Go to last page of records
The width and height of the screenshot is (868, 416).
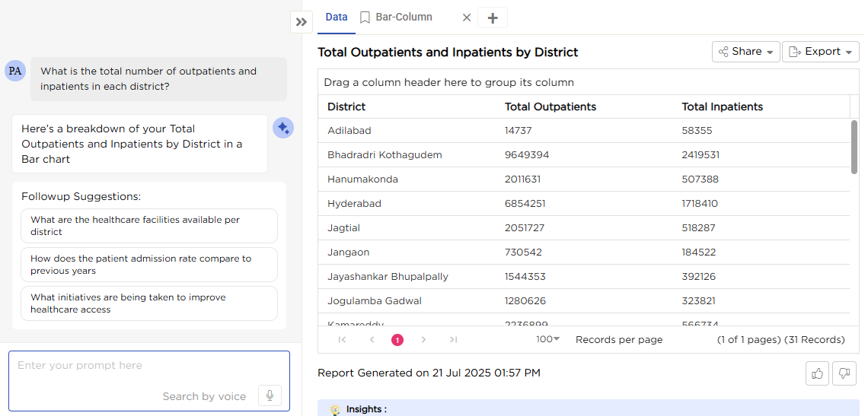coord(453,340)
